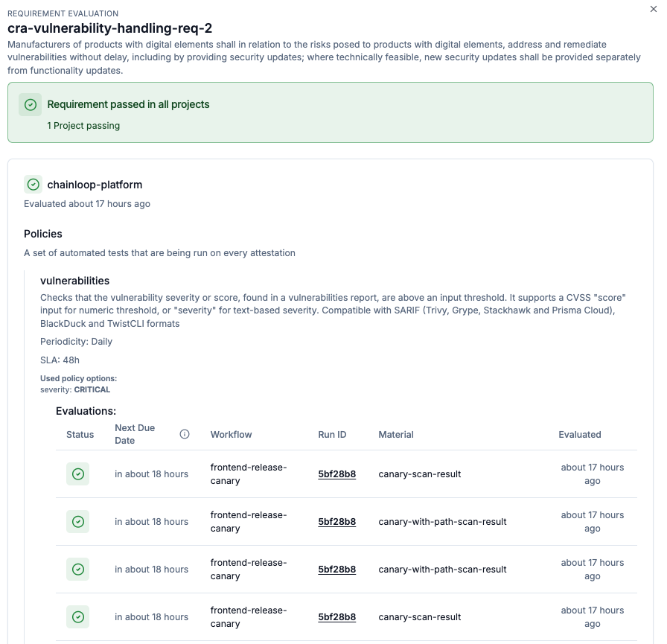Click the second 5bf28b8 run link
The image size is (667, 644).
tap(336, 521)
